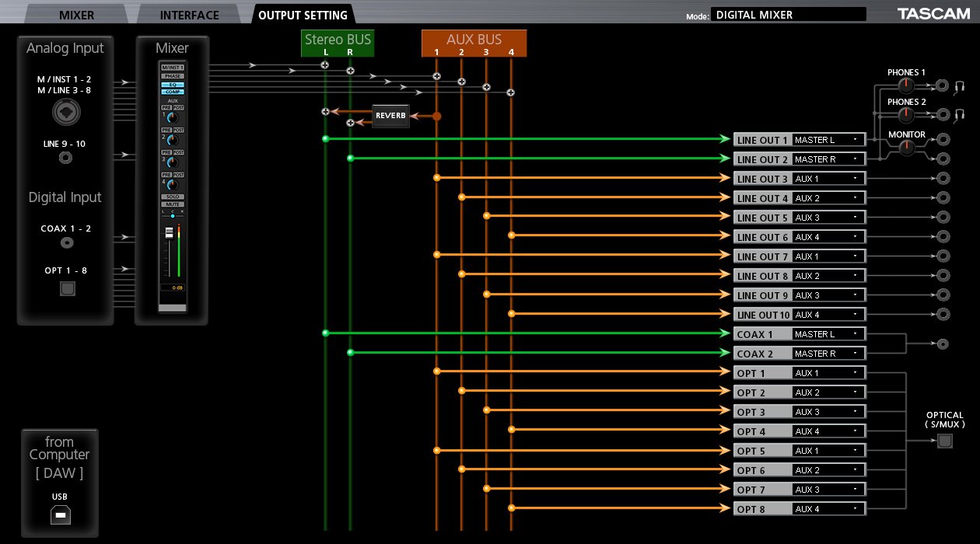980x544 pixels.
Task: Click the Mode DIGITAL MIXER field
Action: tap(787, 14)
